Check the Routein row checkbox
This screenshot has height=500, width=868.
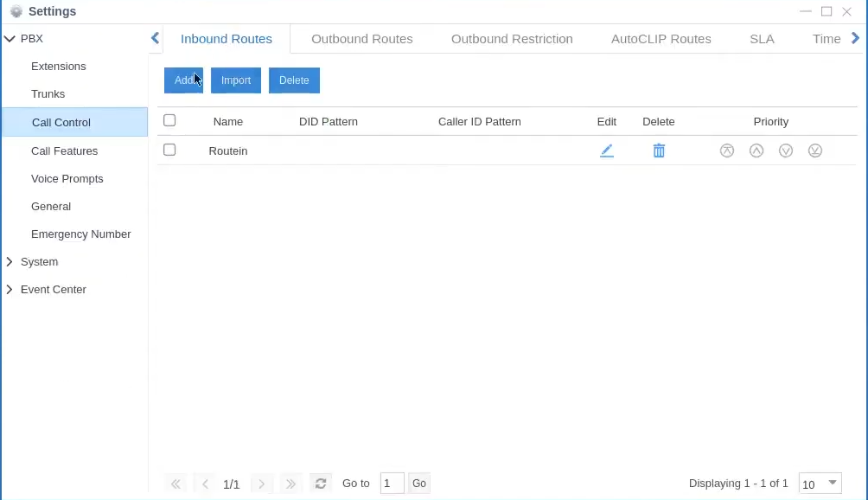click(x=169, y=150)
